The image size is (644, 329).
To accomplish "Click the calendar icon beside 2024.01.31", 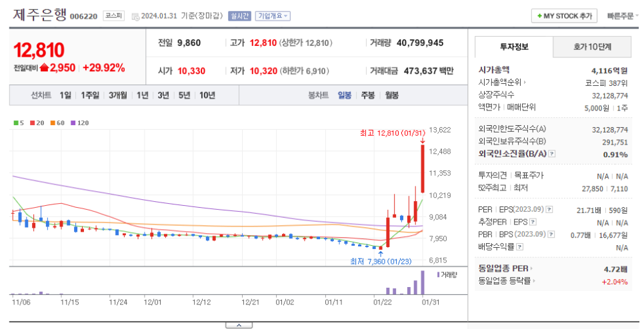I will (x=135, y=17).
